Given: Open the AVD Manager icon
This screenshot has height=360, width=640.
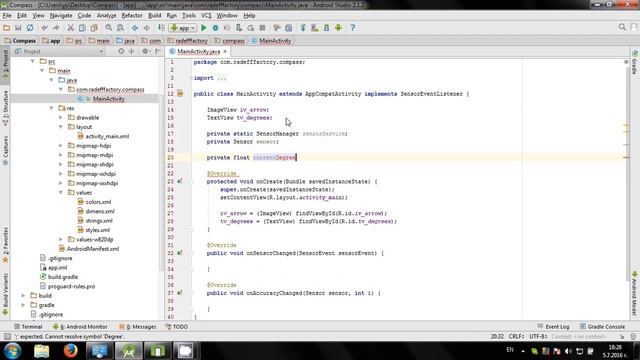Looking at the screenshot, I should tap(315, 28).
